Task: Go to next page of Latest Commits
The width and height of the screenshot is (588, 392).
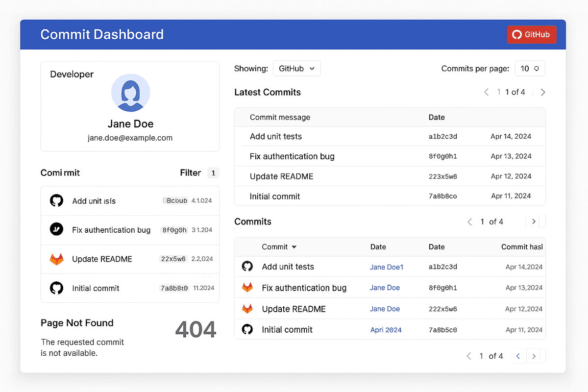Action: coord(542,92)
